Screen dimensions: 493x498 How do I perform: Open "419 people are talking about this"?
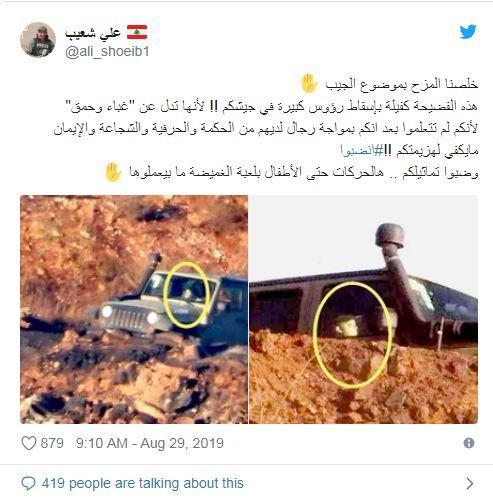coord(143,483)
